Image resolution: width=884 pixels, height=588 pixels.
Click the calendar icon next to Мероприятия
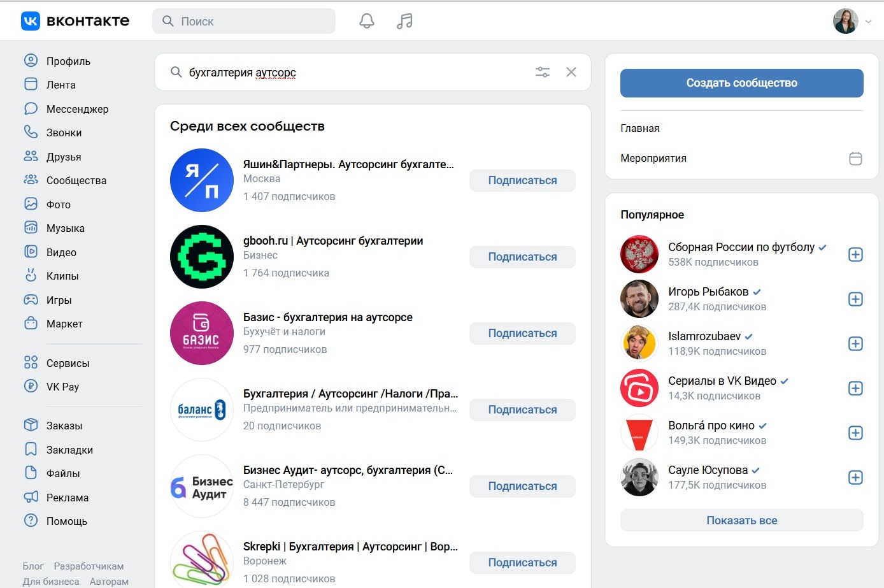(856, 158)
